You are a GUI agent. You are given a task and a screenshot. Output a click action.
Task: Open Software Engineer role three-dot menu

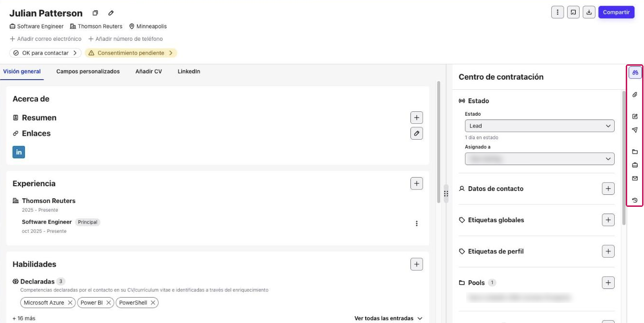click(417, 224)
